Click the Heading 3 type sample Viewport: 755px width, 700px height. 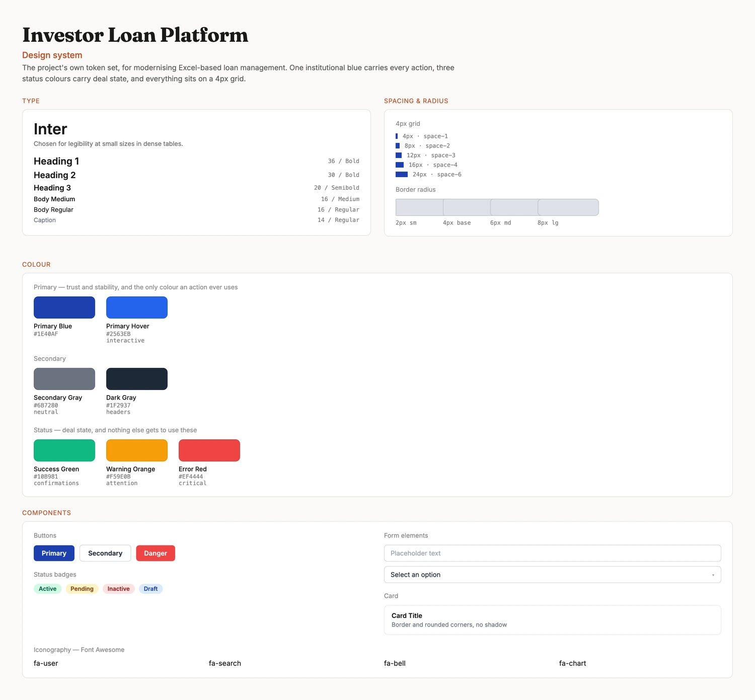pyautogui.click(x=52, y=188)
